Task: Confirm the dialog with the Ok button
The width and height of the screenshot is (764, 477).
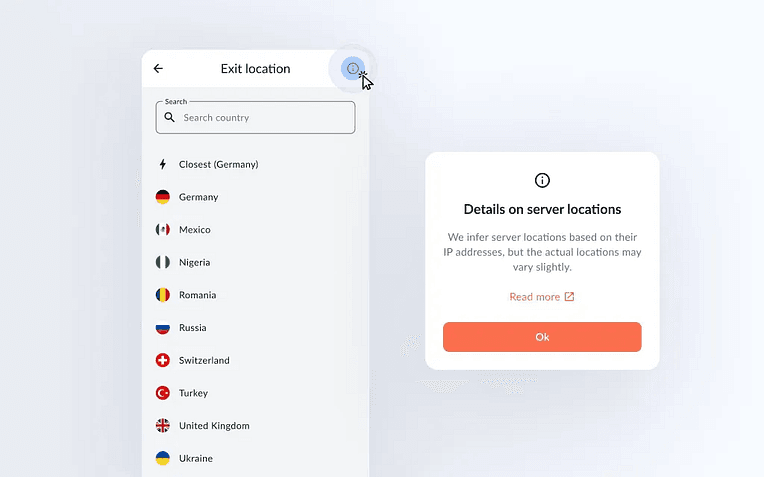Action: tap(542, 337)
